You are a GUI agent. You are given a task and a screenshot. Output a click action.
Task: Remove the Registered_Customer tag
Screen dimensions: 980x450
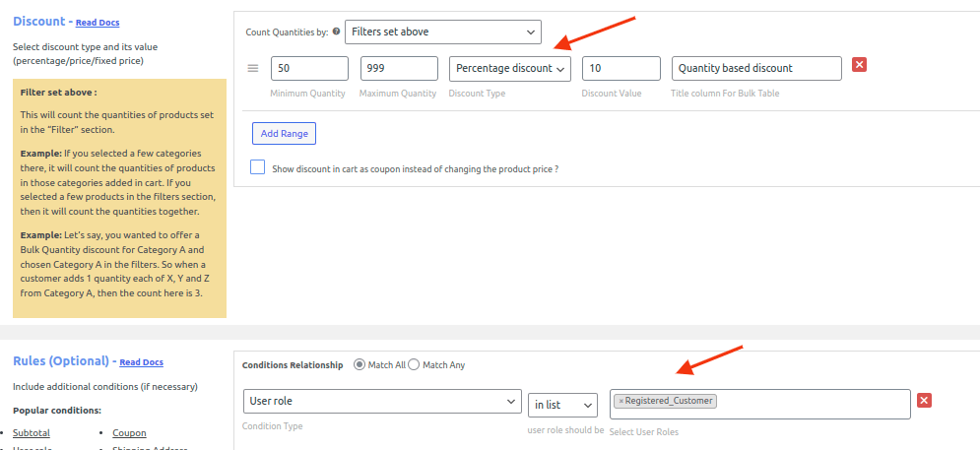[621, 401]
